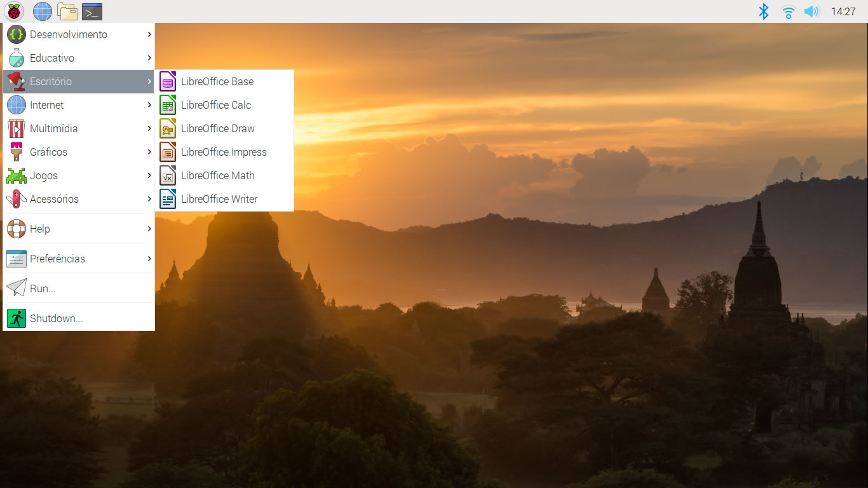Screen dimensions: 868x488
Task: Open the Gráficos menu category
Action: (79, 152)
